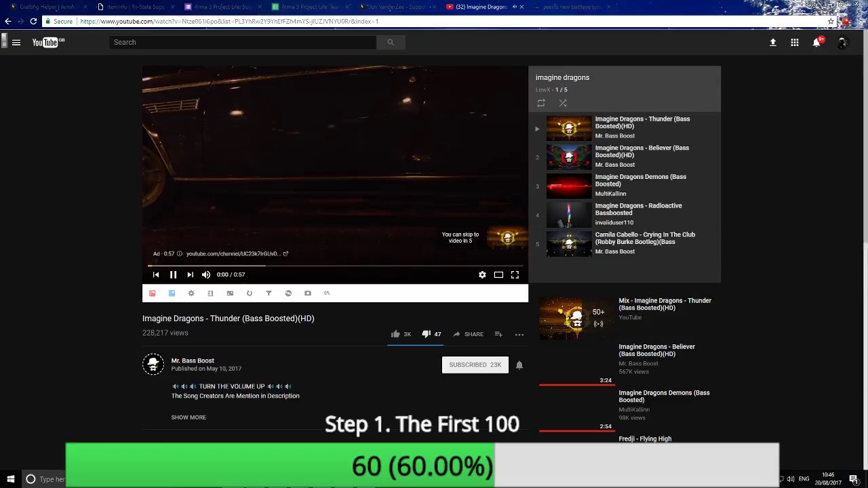
Task: Bookmark page with star icon
Action: [x=831, y=22]
